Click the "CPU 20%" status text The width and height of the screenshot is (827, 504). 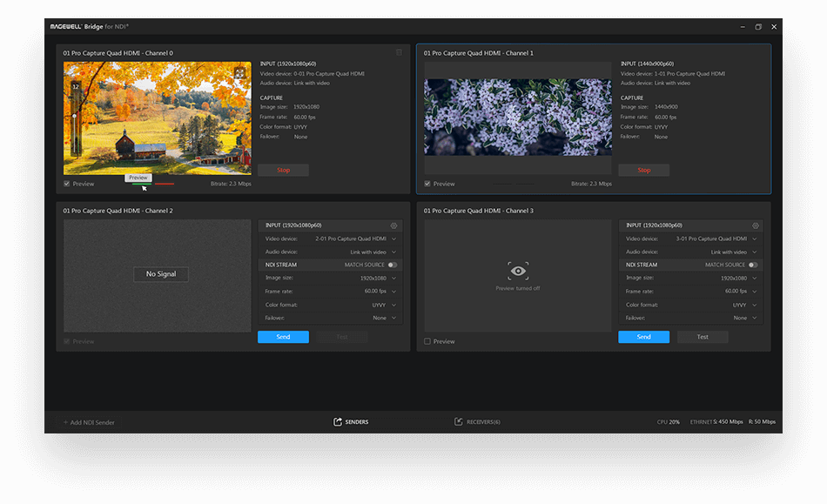[669, 422]
